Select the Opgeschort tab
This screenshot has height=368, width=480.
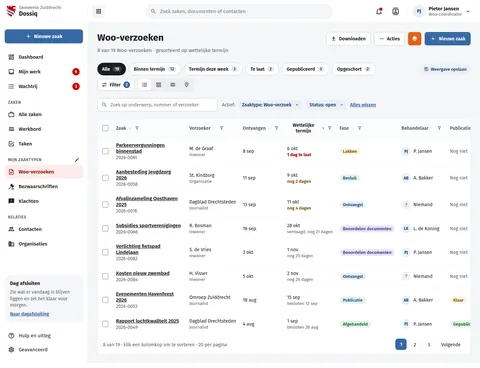pos(353,69)
